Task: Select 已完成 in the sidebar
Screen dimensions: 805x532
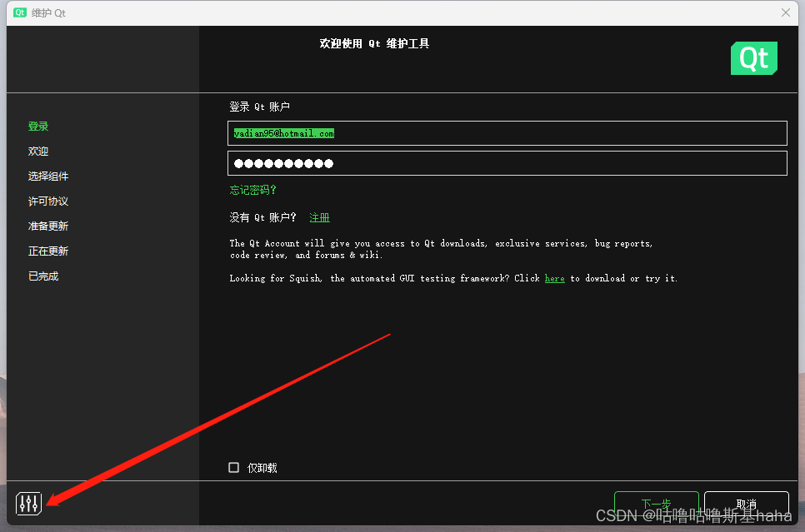Action: pos(43,276)
